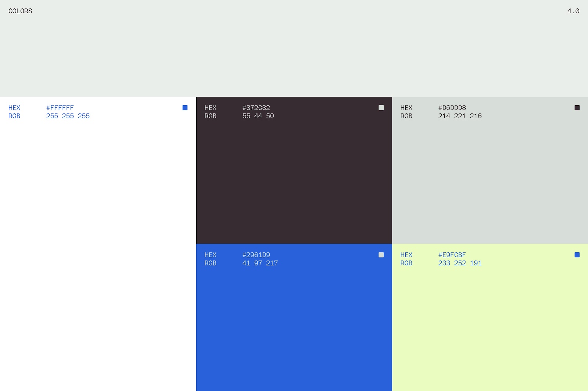The image size is (588, 391).
Task: Select the white #FFFFFF color swatch
Action: 98,244
